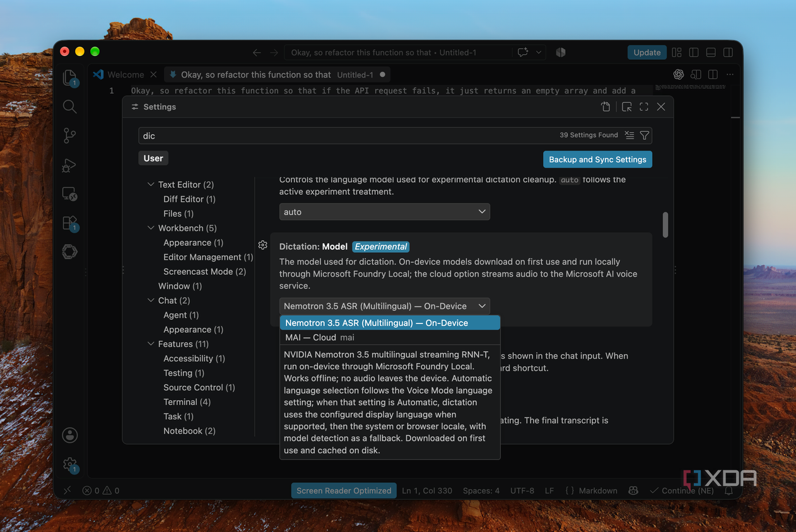Click the settings list scrollbar thumb

(665, 225)
